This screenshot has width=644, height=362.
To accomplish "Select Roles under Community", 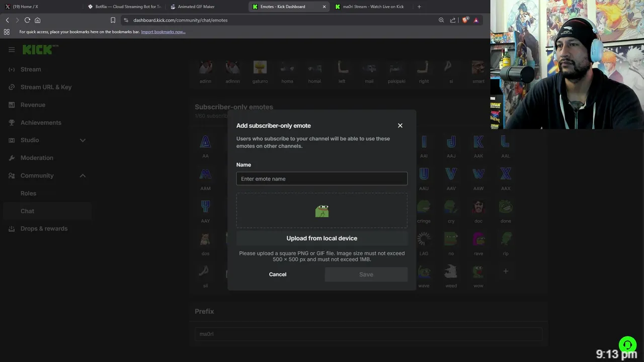I will [x=28, y=193].
